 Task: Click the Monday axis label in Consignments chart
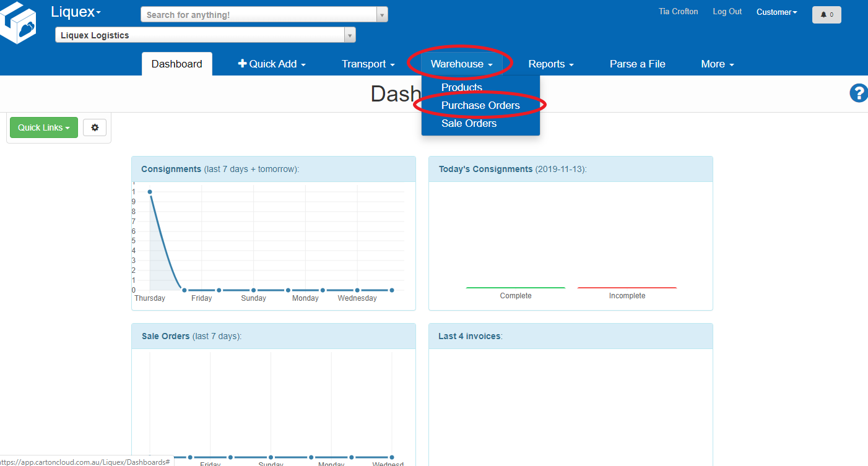[305, 298]
